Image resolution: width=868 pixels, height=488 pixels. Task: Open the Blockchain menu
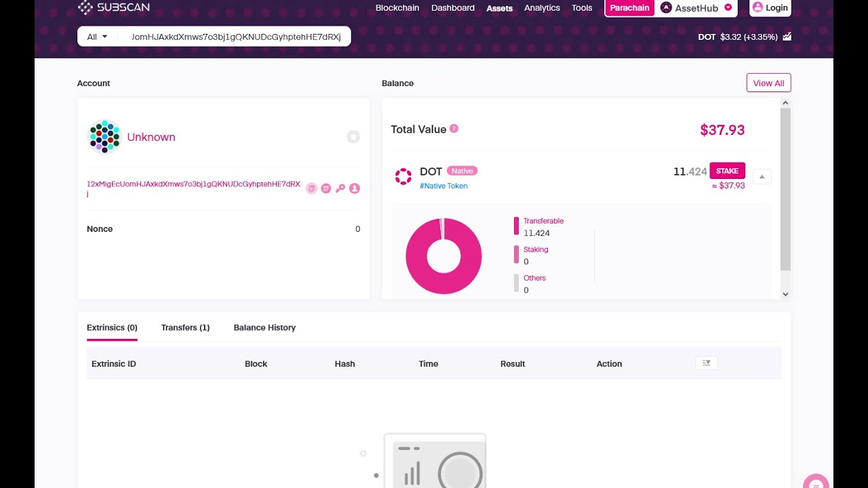click(397, 8)
